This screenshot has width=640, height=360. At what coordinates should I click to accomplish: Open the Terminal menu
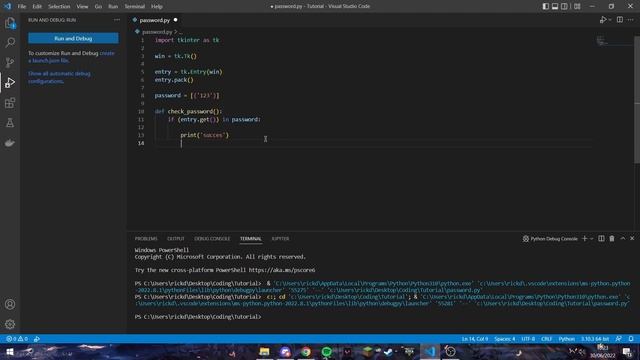coord(135,6)
